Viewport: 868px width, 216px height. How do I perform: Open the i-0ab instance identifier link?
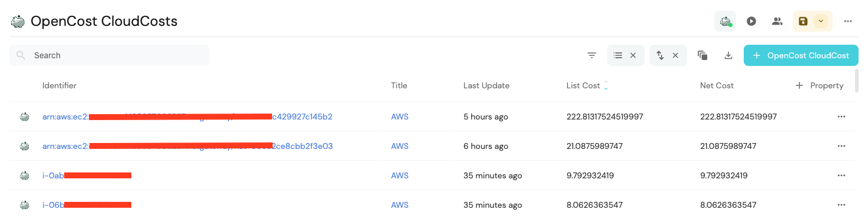pyautogui.click(x=87, y=175)
